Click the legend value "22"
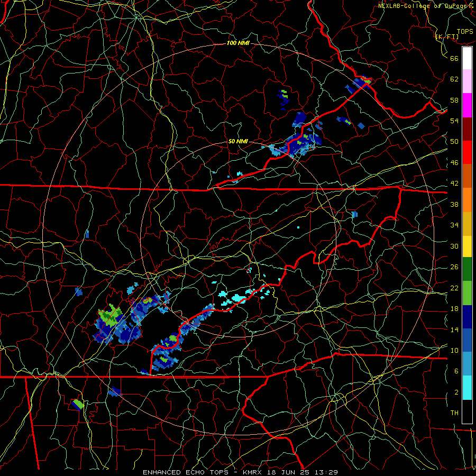 click(x=454, y=288)
